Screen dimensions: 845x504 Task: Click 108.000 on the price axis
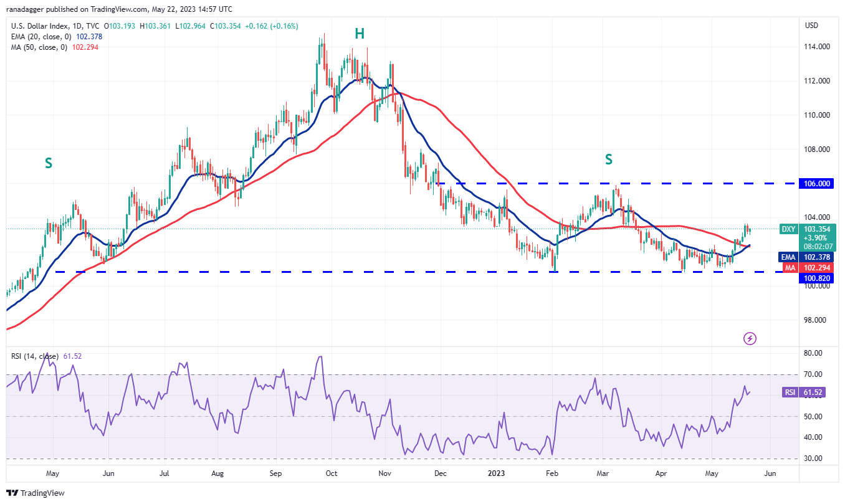[817, 150]
